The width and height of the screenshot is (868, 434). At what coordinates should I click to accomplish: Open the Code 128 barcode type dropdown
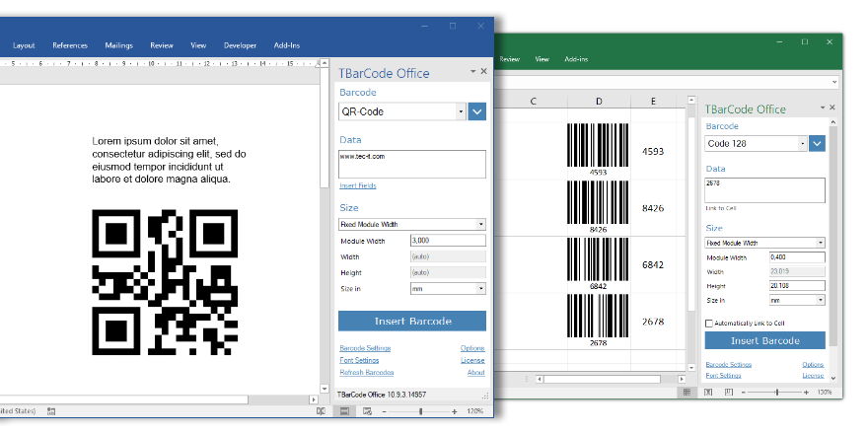click(803, 144)
